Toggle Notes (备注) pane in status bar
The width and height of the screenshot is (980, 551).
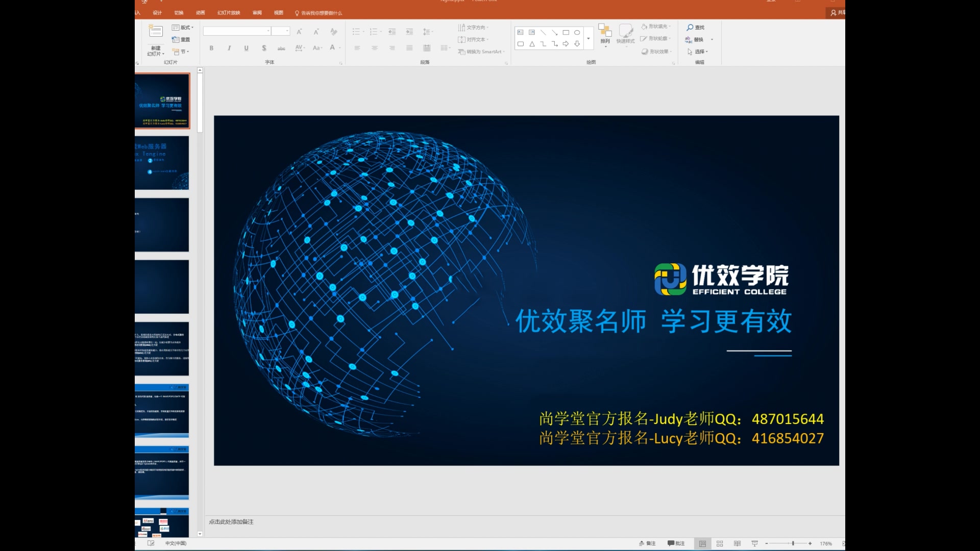pos(647,544)
